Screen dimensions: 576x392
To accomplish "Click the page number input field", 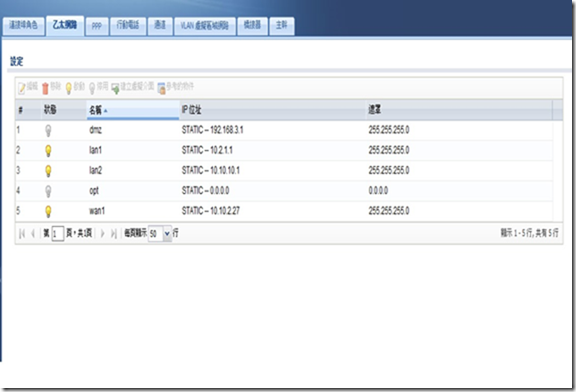I will (58, 234).
